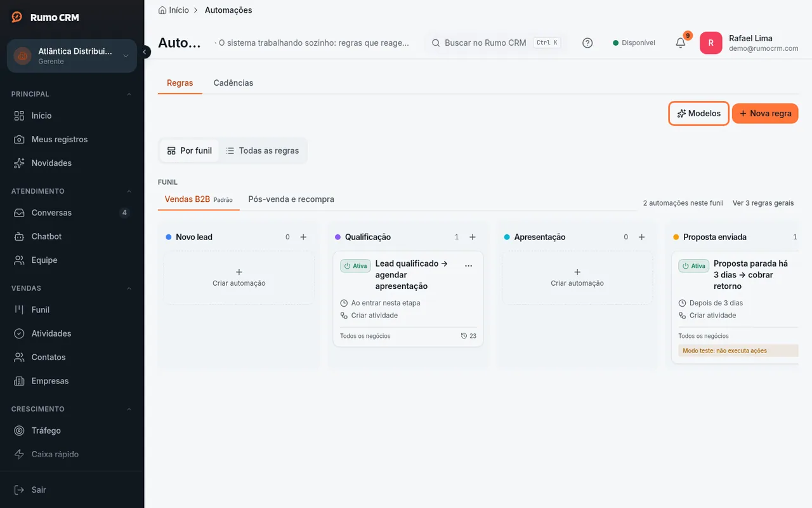
Task: Select the Pós-venda e recompra funnel tab
Action: point(291,199)
